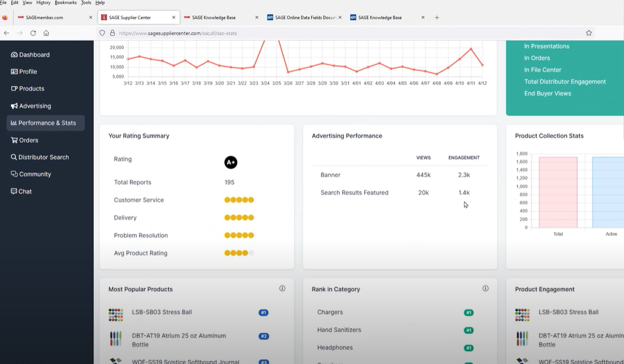The width and height of the screenshot is (624, 364).
Task: Select In Presentations chart option
Action: (547, 46)
